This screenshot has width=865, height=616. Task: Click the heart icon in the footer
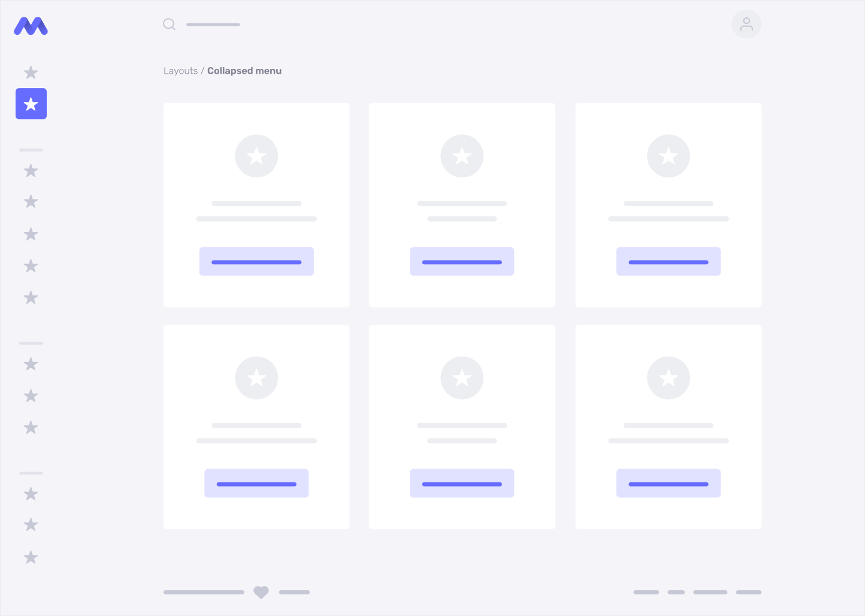[x=261, y=592]
